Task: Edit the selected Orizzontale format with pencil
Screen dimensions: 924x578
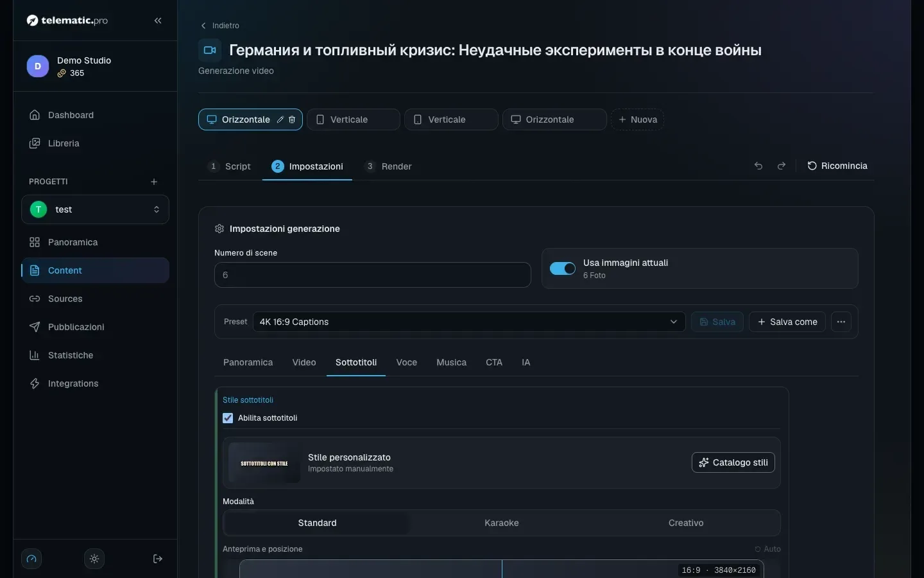Action: click(280, 119)
